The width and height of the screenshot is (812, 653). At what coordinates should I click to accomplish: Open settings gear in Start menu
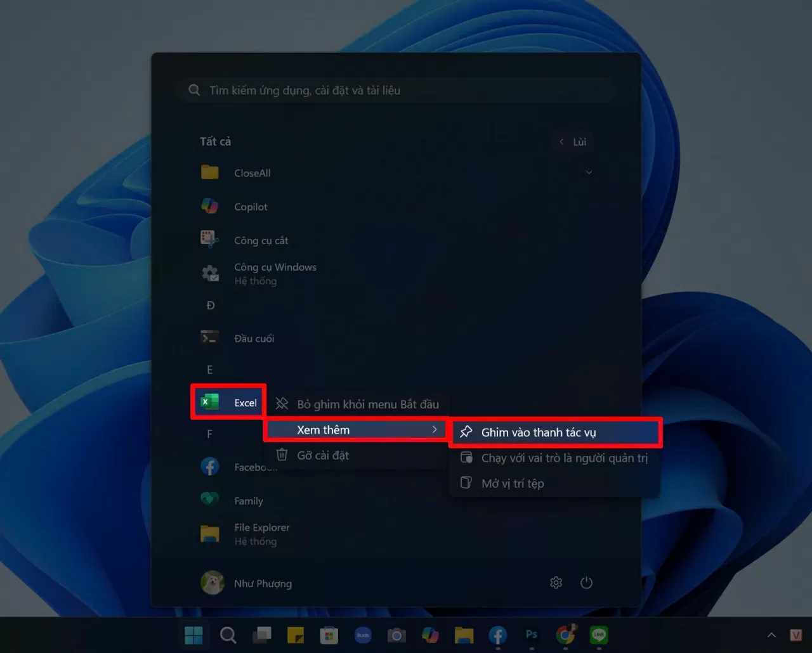556,583
